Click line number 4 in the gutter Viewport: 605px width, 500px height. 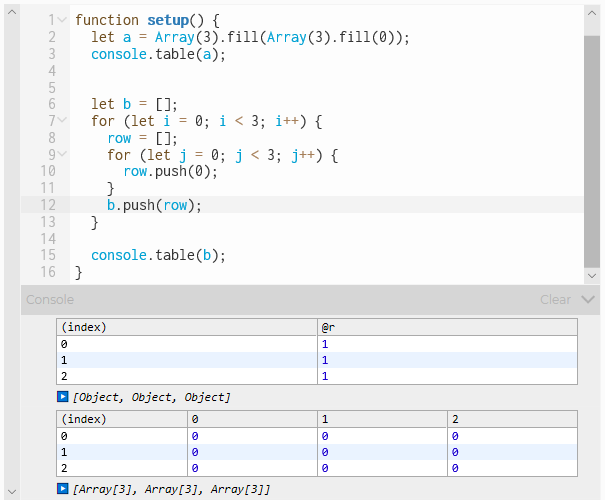point(52,71)
